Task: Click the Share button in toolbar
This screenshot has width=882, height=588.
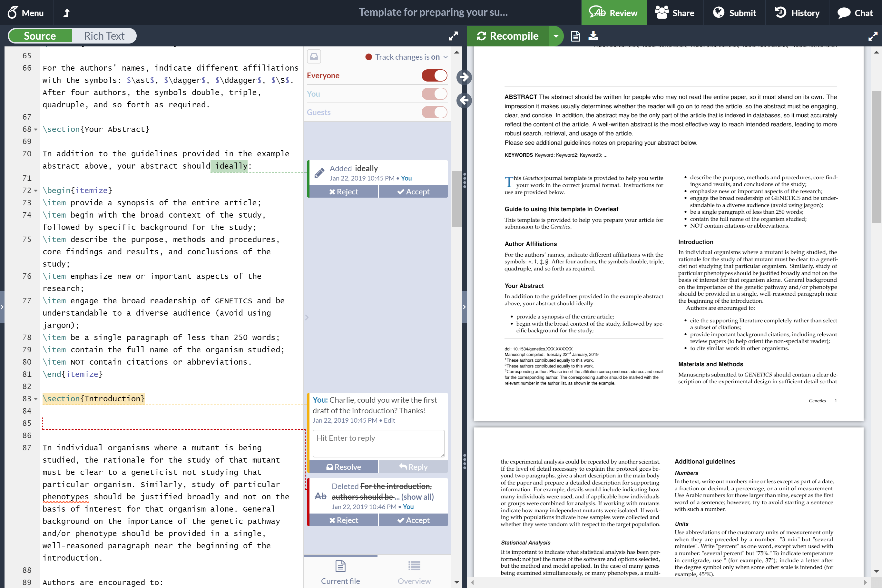Action: 675,12
